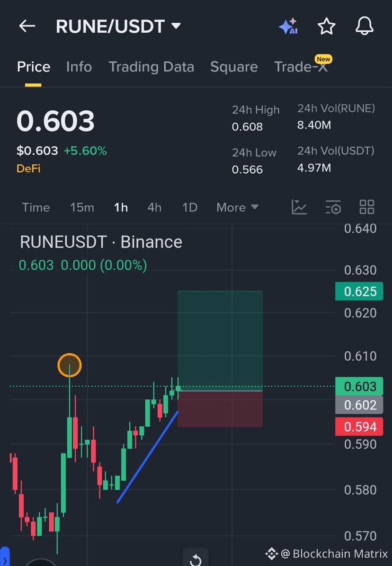Image resolution: width=392 pixels, height=566 pixels.
Task: Open the Info section
Action: pos(79,67)
